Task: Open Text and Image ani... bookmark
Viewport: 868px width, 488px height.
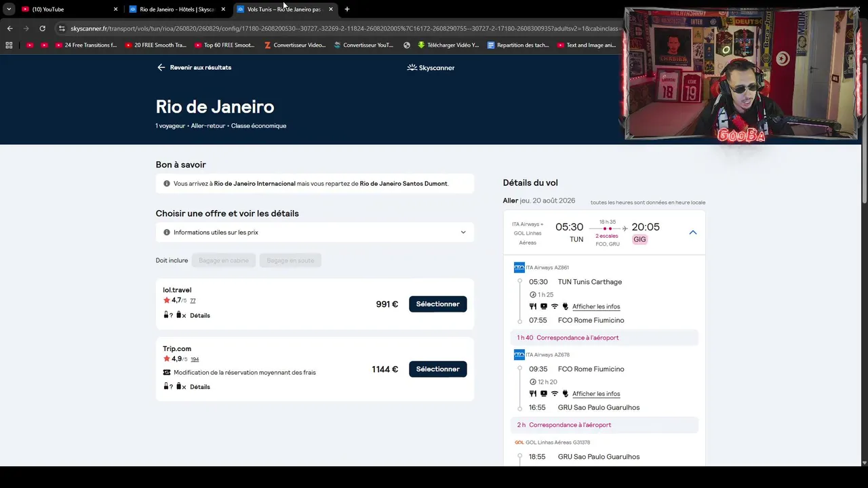Action: click(587, 45)
